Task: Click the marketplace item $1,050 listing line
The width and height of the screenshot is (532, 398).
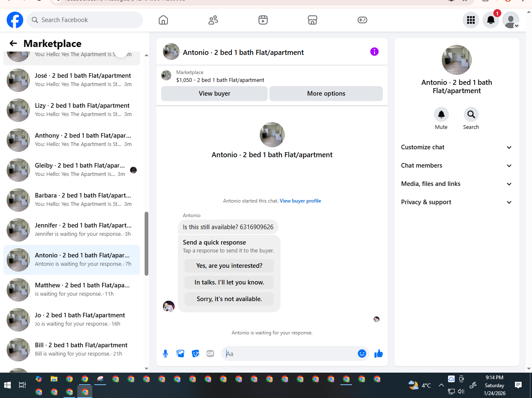Action: tap(220, 80)
